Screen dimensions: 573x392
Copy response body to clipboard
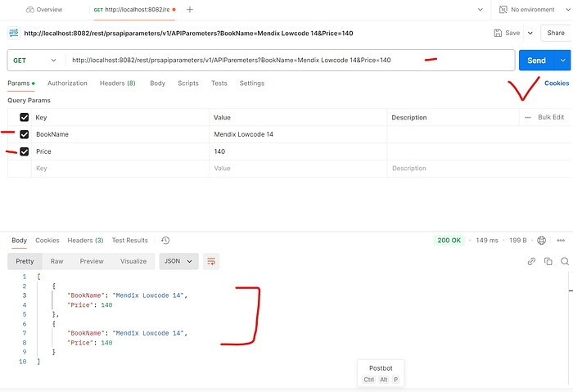[548, 261]
